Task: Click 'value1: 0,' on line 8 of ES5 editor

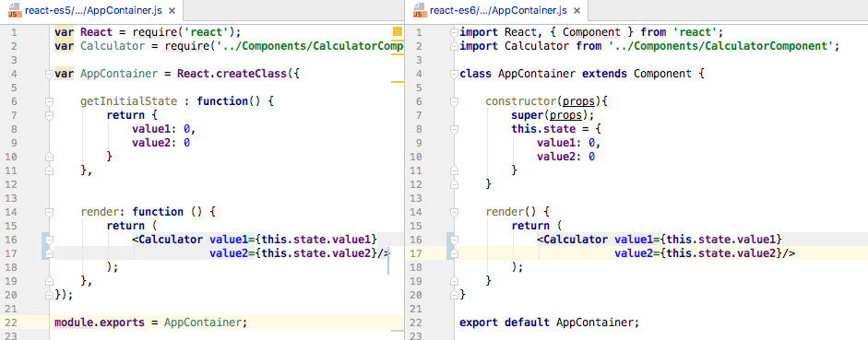Action: coord(164,129)
